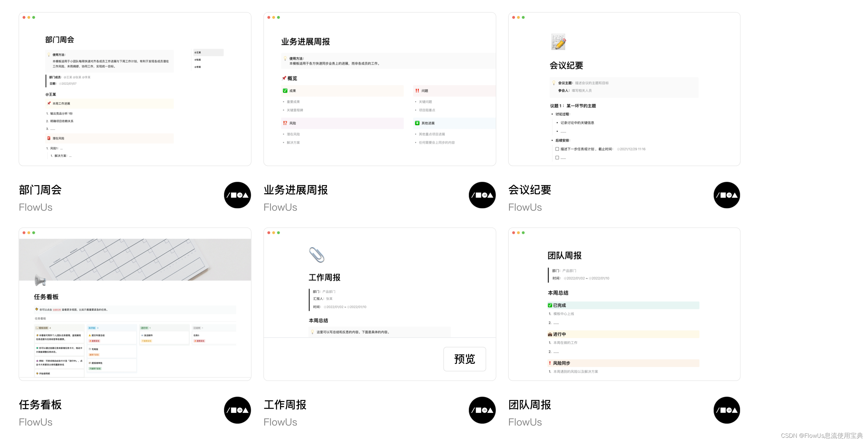Click the 工作周报 template title

(x=285, y=405)
